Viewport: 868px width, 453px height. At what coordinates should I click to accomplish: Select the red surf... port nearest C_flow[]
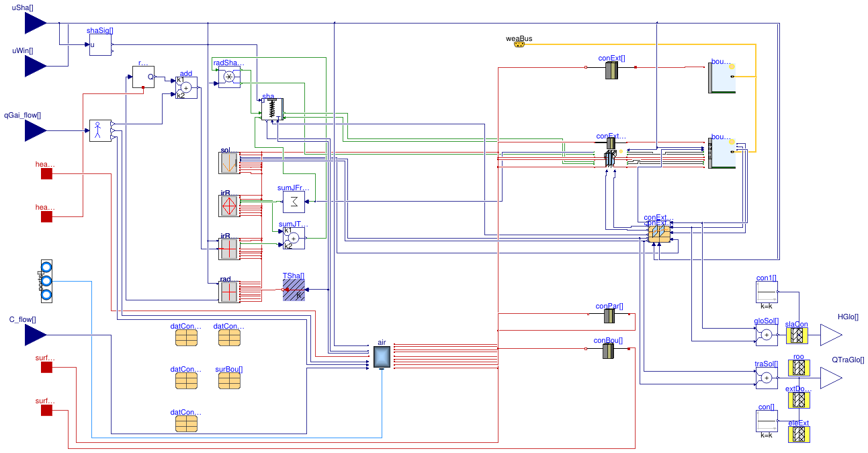[46, 368]
